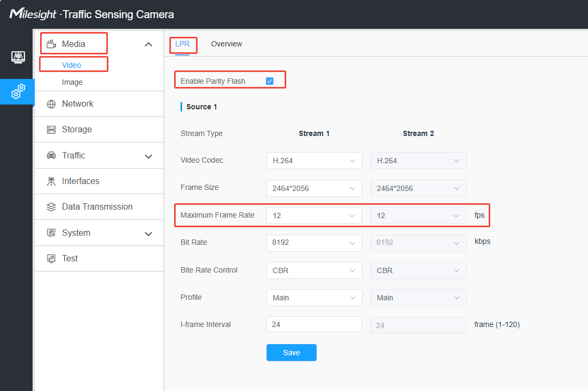This screenshot has width=588, height=391.
Task: Click the Network globe icon
Action: tap(51, 104)
